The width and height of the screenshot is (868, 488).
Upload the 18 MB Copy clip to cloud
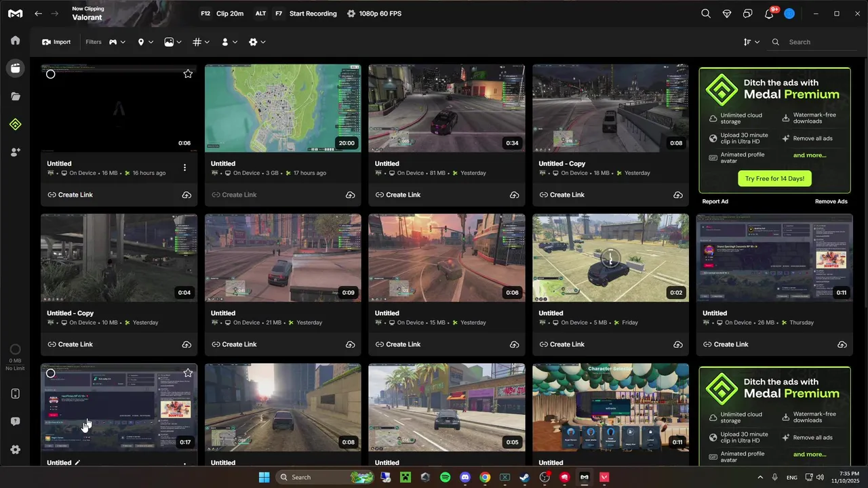click(x=678, y=195)
